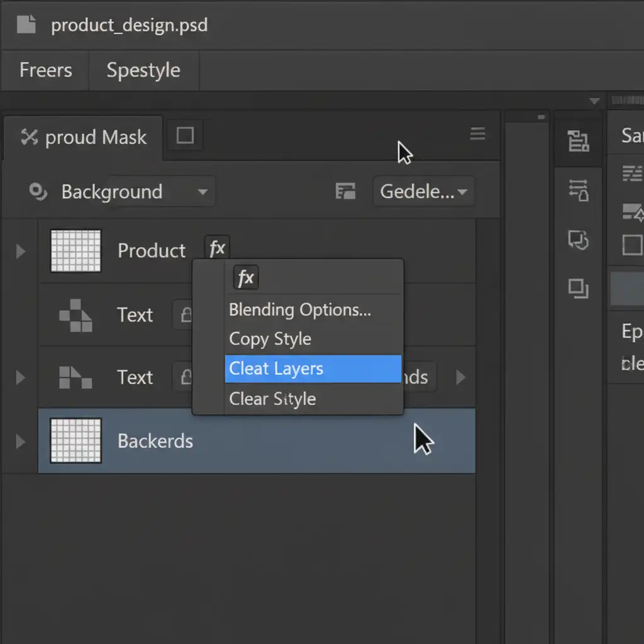Click the top icon in right sidebar strip
This screenshot has width=644, height=644.
tap(578, 142)
